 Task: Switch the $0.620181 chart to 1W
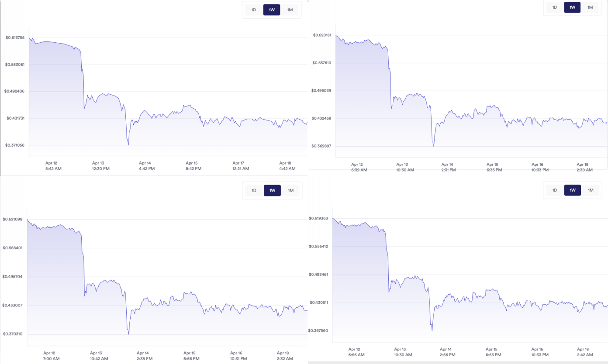(572, 7)
